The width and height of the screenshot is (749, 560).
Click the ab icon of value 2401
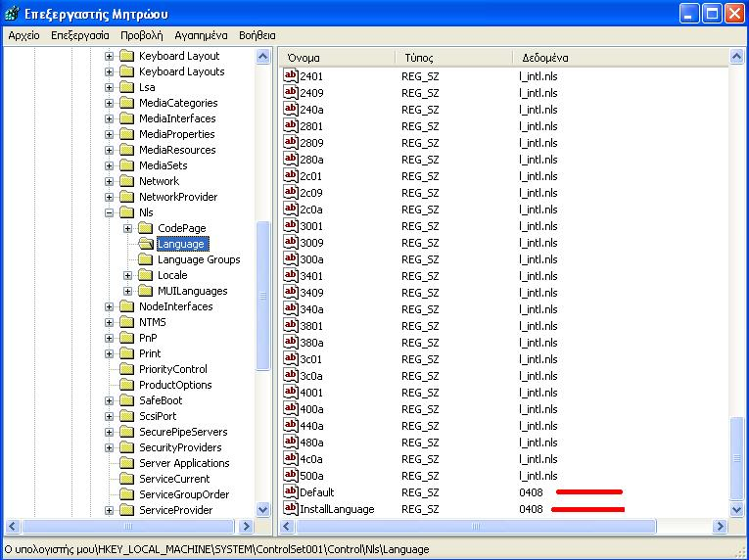[291, 75]
